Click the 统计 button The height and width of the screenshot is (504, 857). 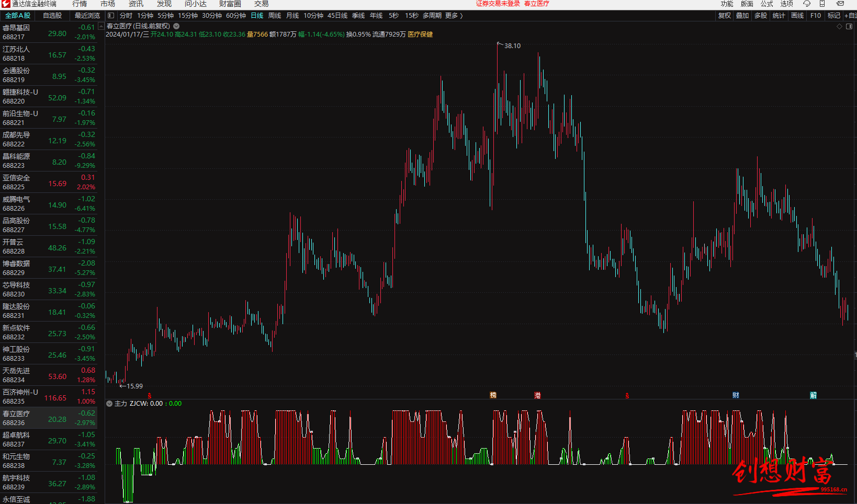coord(779,16)
